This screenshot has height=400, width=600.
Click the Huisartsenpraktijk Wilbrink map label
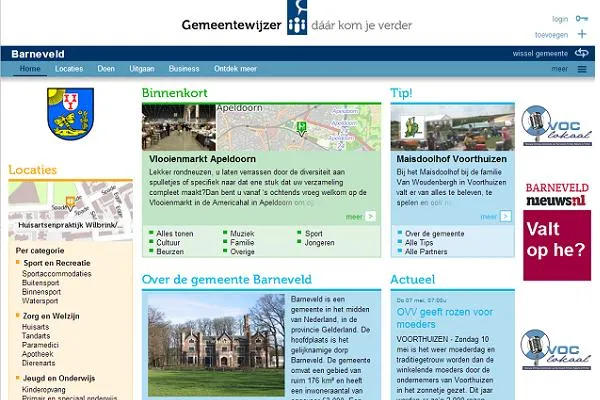click(70, 225)
